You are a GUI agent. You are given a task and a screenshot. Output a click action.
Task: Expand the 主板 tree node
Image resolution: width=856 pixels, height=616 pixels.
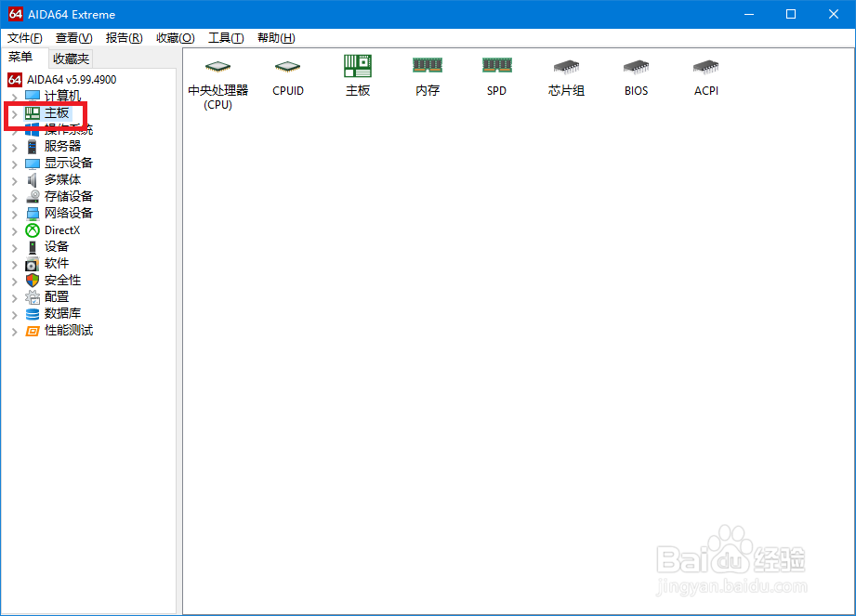click(x=15, y=113)
